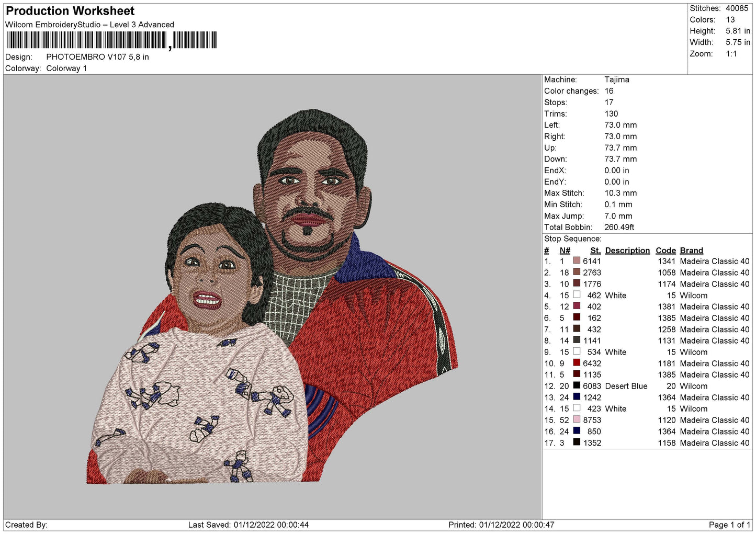The width and height of the screenshot is (756, 534).
Task: Select the Max Stitch value 10.3 mm
Action: (620, 193)
